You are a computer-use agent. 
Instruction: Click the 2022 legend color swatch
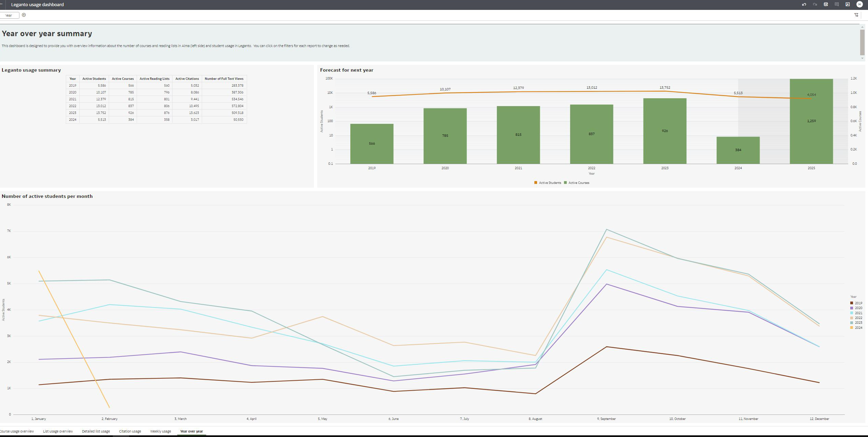click(852, 318)
